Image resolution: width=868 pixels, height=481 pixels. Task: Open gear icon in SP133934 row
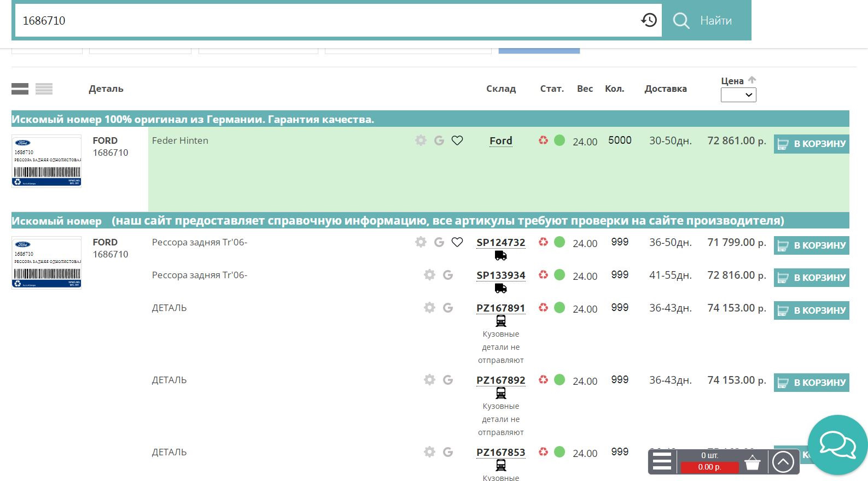[430, 275]
